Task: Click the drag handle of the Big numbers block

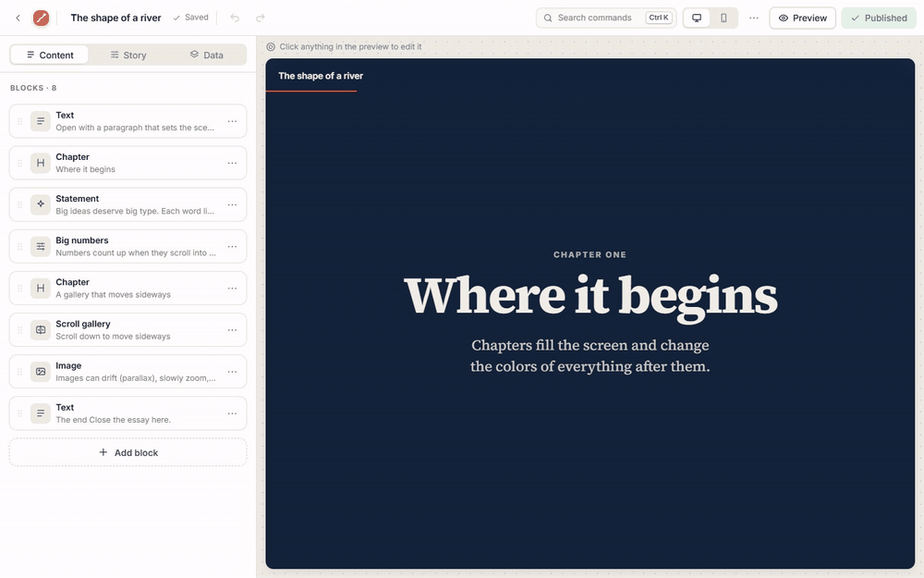Action: (x=19, y=247)
